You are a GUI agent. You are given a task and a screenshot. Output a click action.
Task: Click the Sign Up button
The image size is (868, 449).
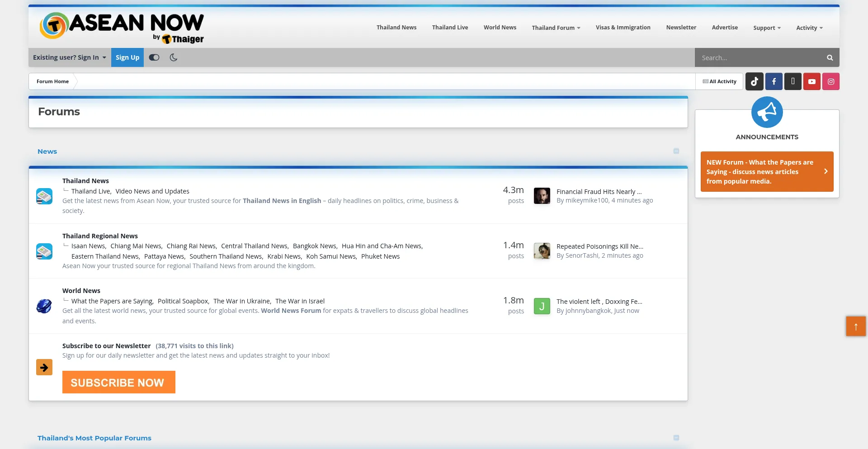coord(127,57)
